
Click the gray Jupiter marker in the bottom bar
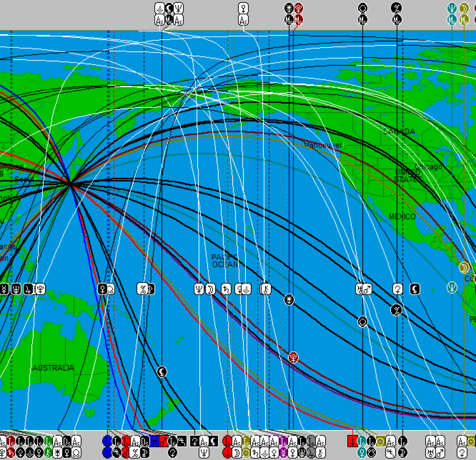tap(311, 453)
